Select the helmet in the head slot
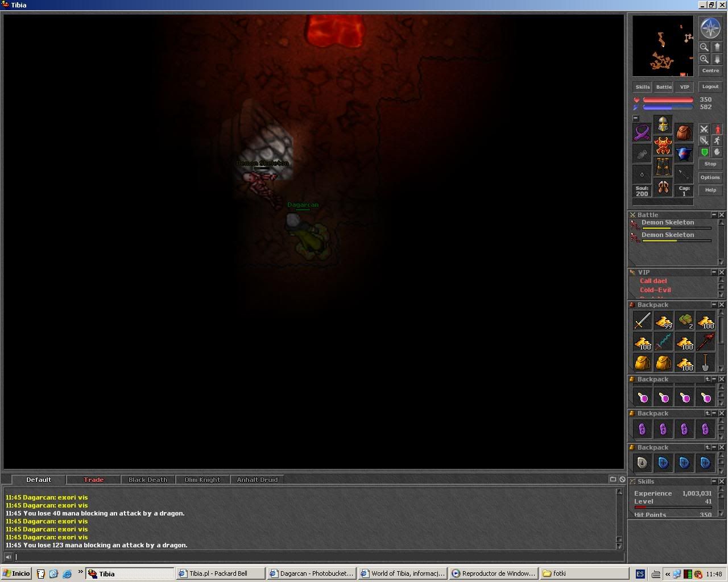The image size is (728, 582). 663,124
